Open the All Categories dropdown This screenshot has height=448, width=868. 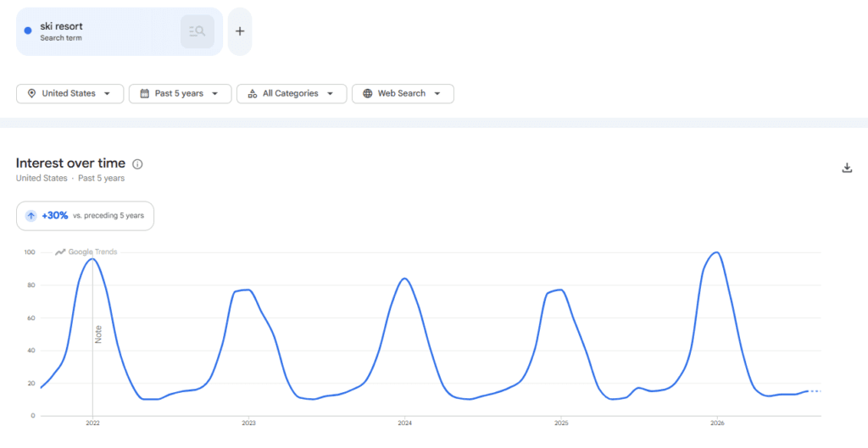[x=292, y=93]
